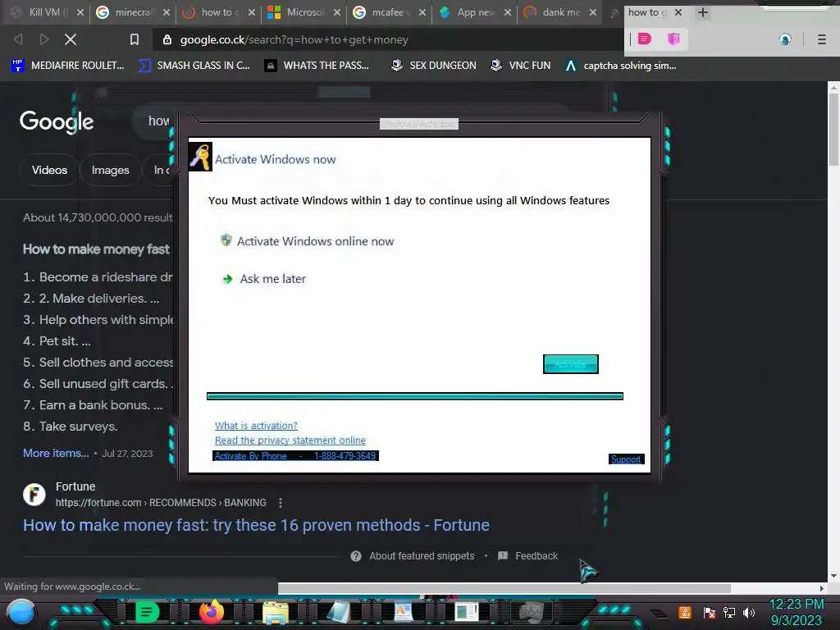The height and width of the screenshot is (630, 840).
Task: Click the vertical page scrollbar thumb
Action: [833, 129]
